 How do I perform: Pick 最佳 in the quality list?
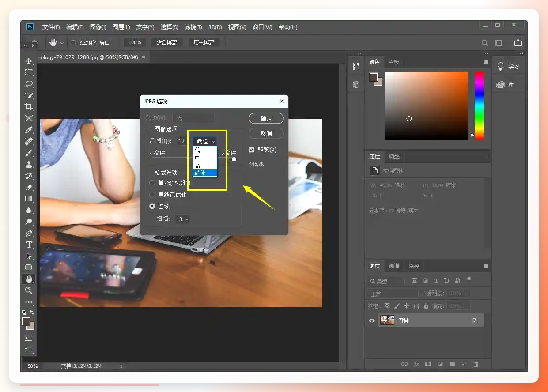point(205,173)
